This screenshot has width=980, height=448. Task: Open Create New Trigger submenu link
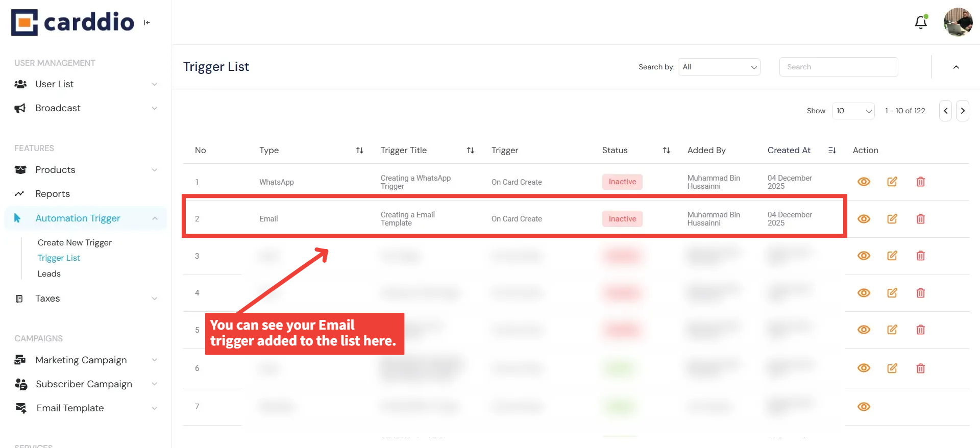click(75, 242)
